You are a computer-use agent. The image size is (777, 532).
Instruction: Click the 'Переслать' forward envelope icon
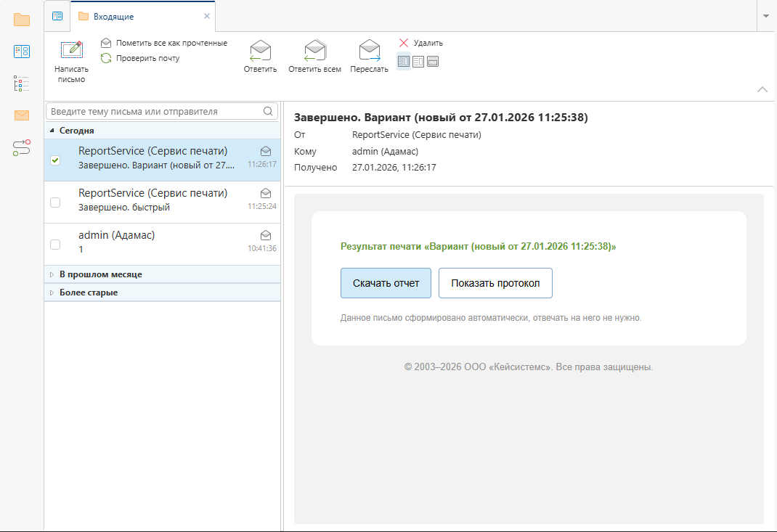tap(369, 51)
